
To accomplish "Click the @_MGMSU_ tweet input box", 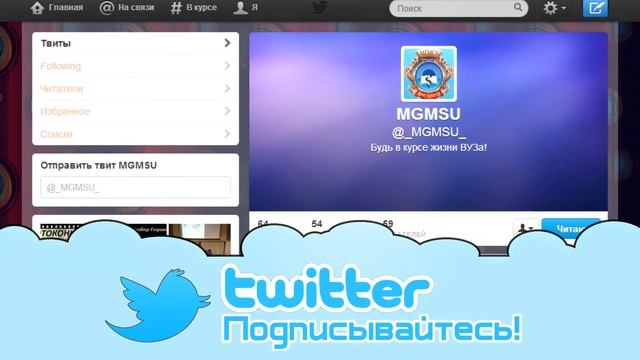I will pos(136,187).
